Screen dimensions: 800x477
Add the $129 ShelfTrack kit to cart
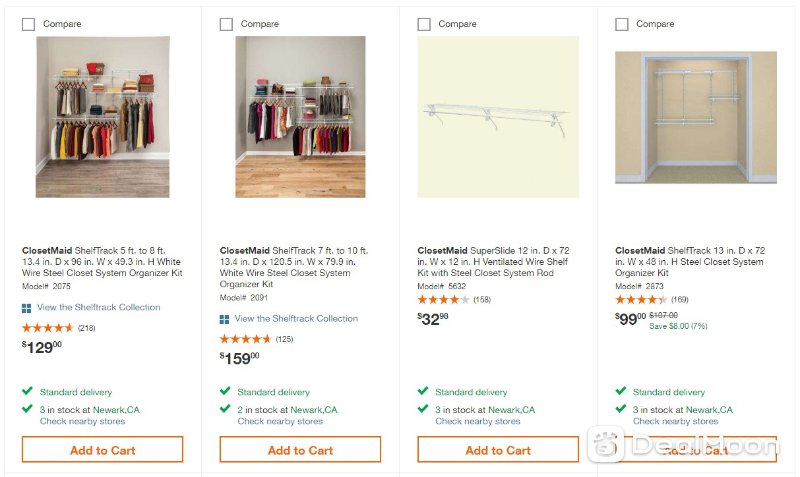[103, 449]
